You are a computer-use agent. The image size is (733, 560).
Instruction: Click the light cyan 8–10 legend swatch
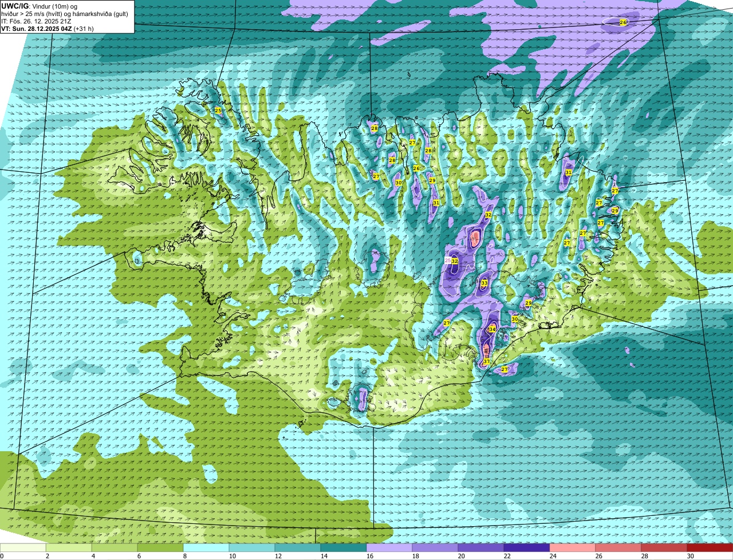point(206,547)
